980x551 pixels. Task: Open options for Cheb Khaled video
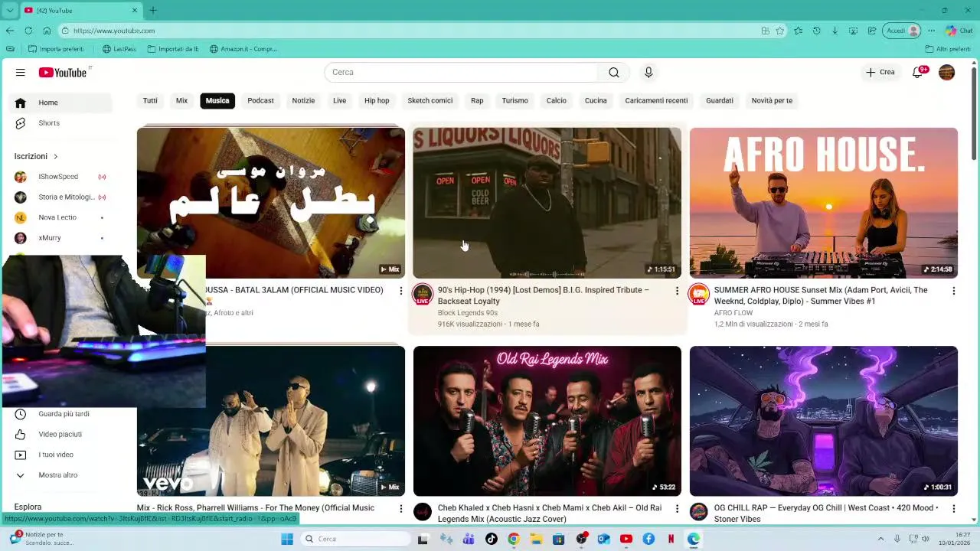click(x=677, y=508)
